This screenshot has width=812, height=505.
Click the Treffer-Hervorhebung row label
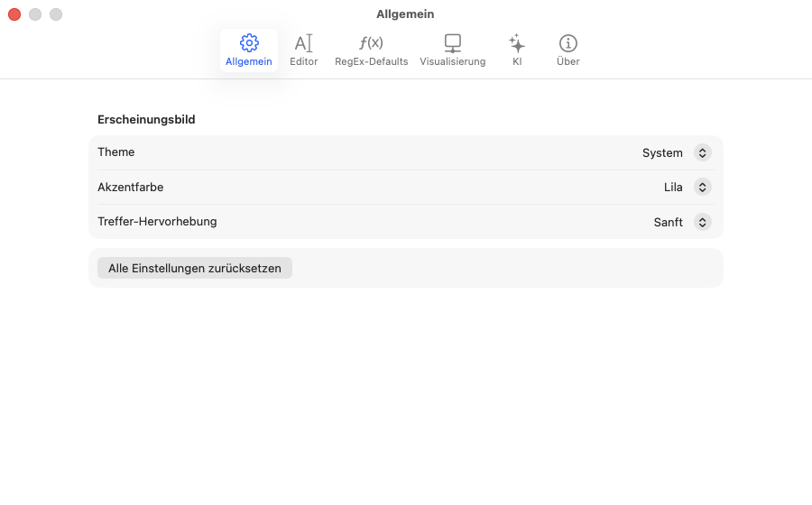tap(157, 222)
